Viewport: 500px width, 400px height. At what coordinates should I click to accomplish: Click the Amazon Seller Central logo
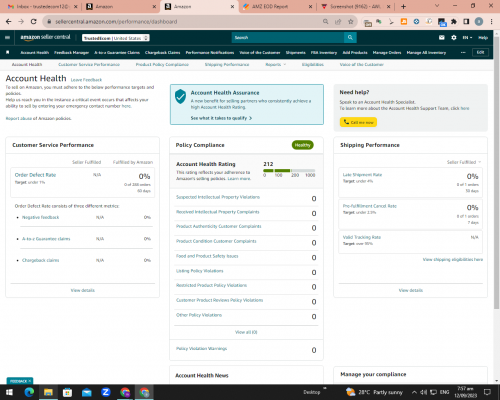point(45,37)
